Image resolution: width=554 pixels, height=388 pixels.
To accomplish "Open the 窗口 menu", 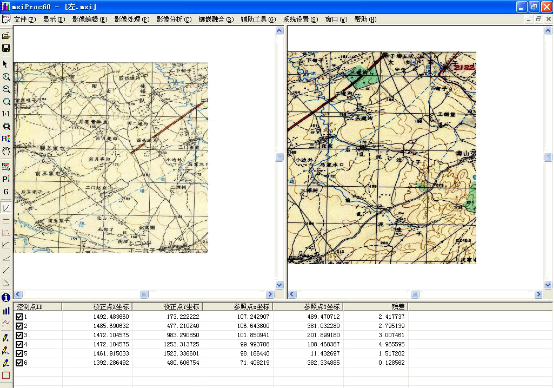I will pyautogui.click(x=336, y=19).
